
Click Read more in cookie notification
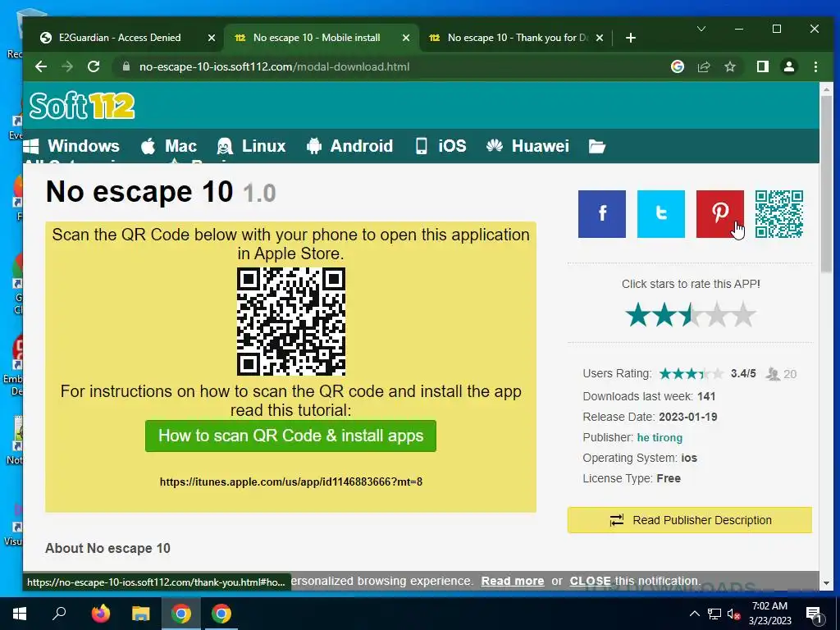click(512, 582)
